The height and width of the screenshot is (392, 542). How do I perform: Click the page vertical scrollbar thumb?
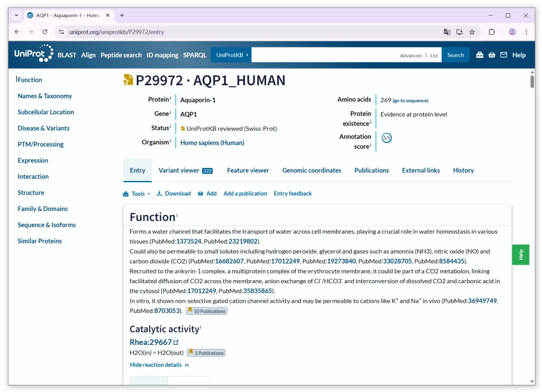(x=532, y=82)
